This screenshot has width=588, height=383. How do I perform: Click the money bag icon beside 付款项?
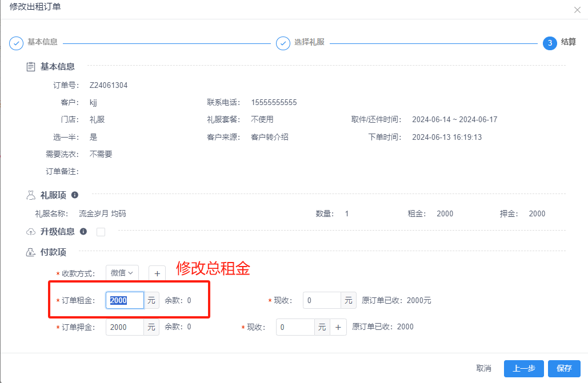click(31, 252)
